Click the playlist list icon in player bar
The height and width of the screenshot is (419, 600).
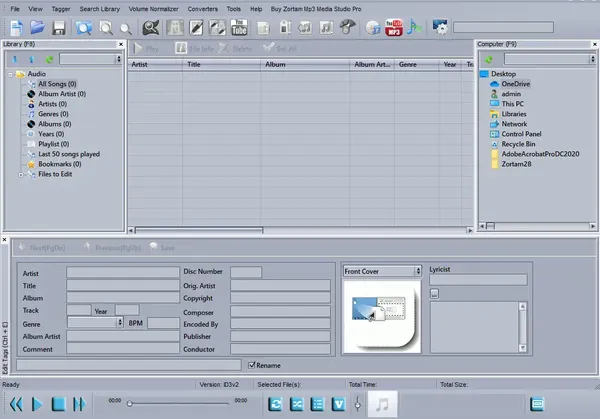tap(318, 404)
